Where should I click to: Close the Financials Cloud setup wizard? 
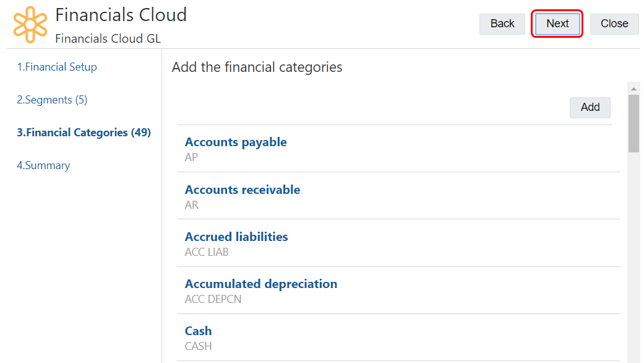(614, 24)
